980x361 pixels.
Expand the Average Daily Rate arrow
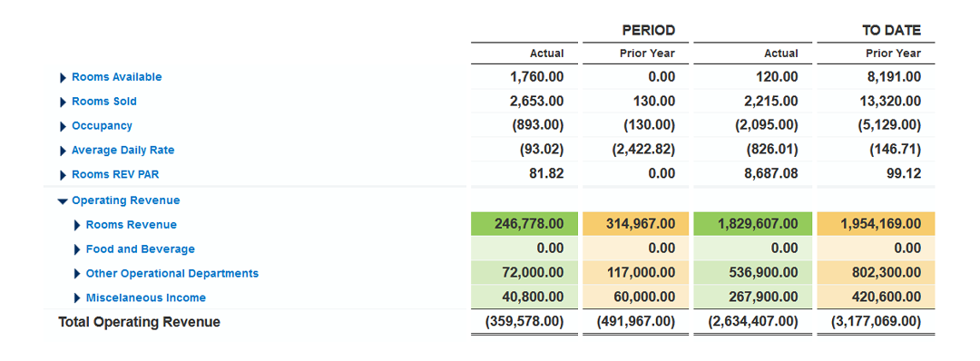(x=63, y=151)
